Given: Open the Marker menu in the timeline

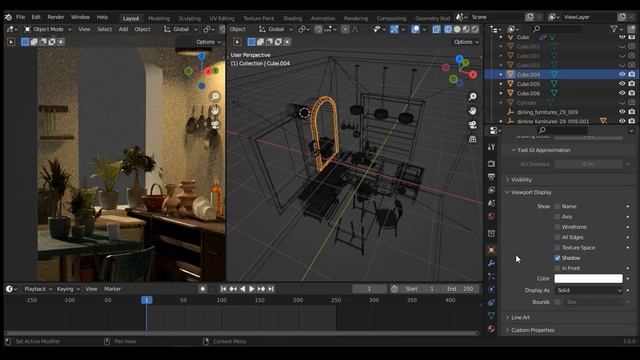Looking at the screenshot, I should click(x=112, y=289).
